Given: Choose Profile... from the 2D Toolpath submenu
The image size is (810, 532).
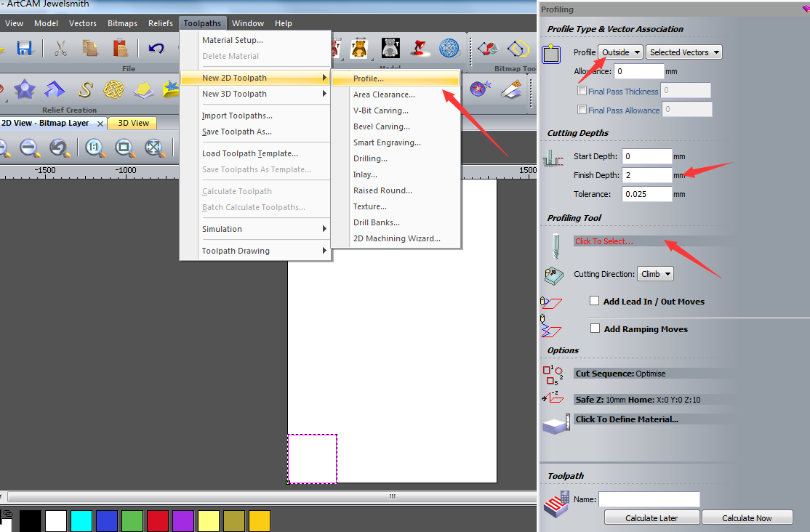Looking at the screenshot, I should click(369, 78).
